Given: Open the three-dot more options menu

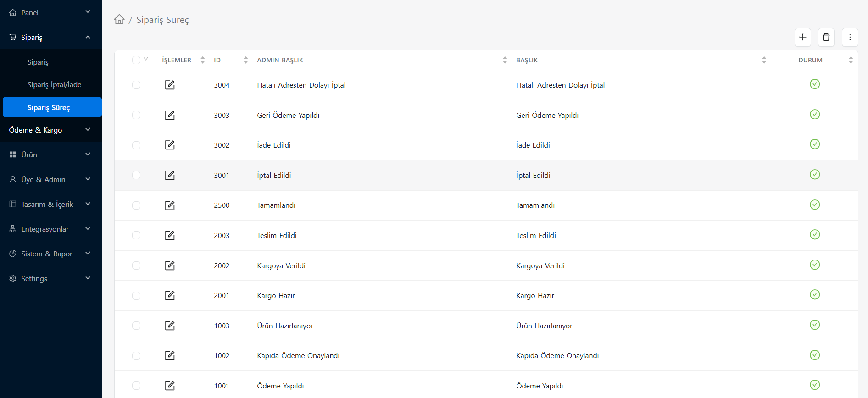Looking at the screenshot, I should pos(850,37).
